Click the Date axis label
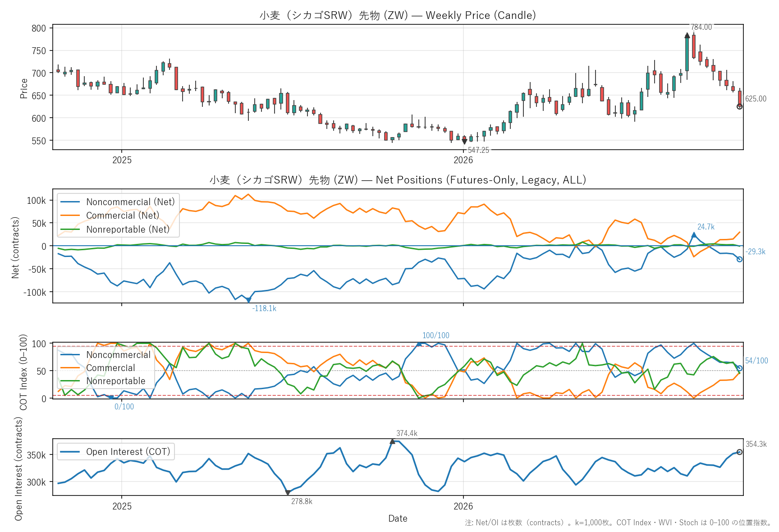The image size is (779, 532). pyautogui.click(x=398, y=518)
